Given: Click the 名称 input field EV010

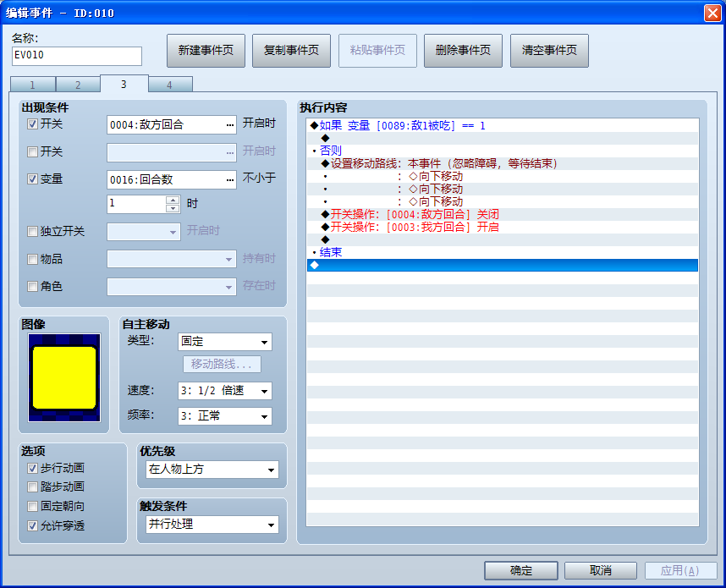Looking at the screenshot, I should pos(77,56).
